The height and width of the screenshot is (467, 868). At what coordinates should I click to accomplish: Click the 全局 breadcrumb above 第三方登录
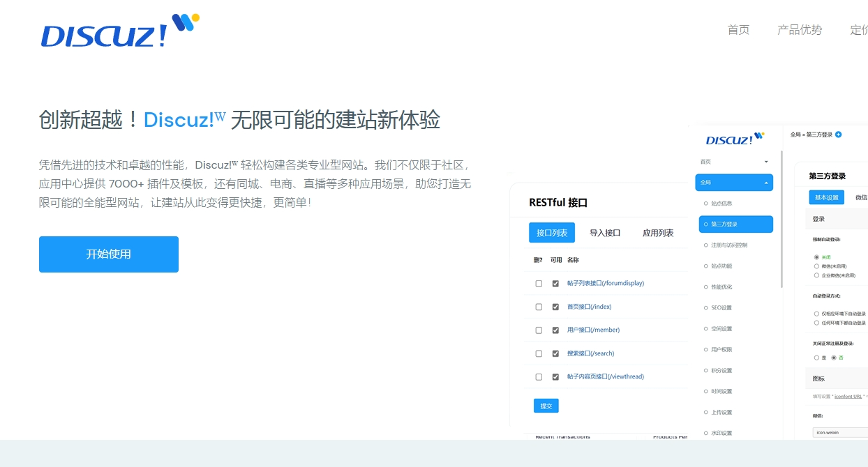795,135
